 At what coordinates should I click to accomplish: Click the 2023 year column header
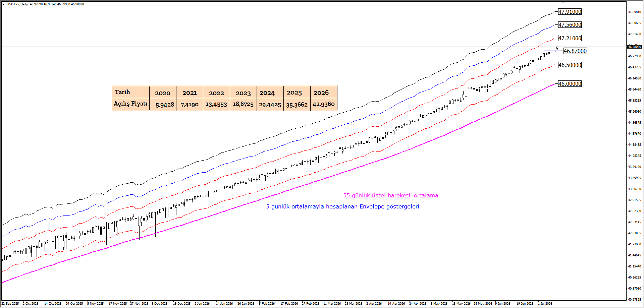[x=243, y=93]
